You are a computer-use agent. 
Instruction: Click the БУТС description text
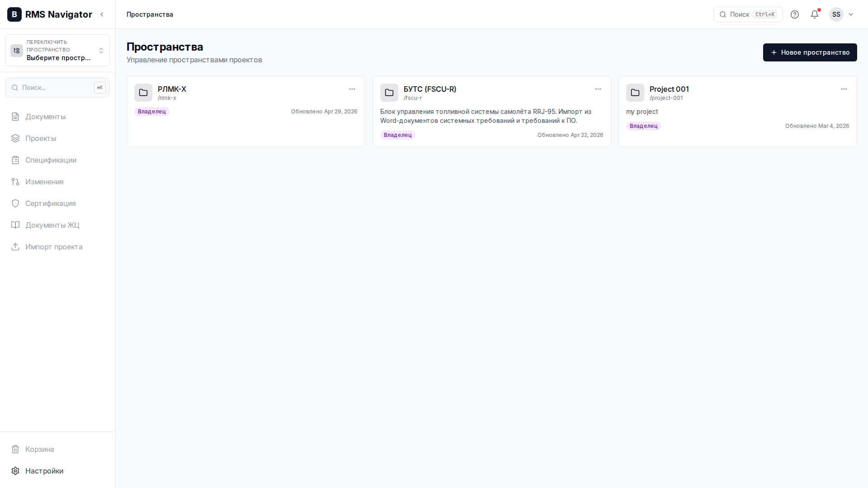point(486,116)
